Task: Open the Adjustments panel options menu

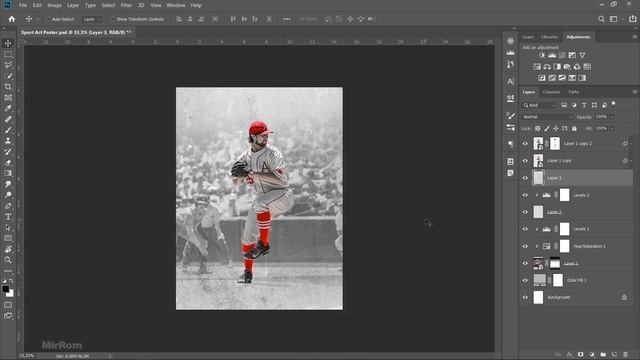Action: point(635,37)
